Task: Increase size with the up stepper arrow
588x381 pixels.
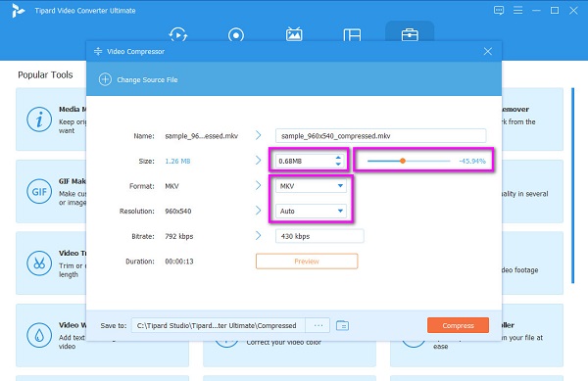Action: 338,158
